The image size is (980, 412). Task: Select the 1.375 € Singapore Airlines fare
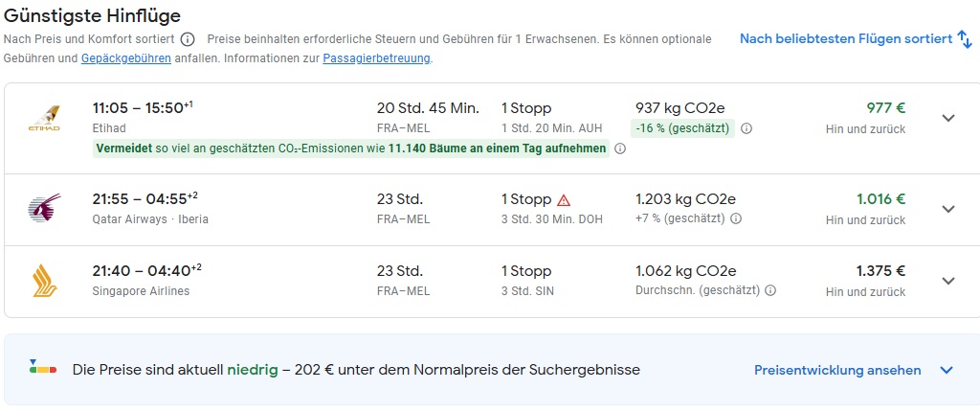(x=880, y=271)
